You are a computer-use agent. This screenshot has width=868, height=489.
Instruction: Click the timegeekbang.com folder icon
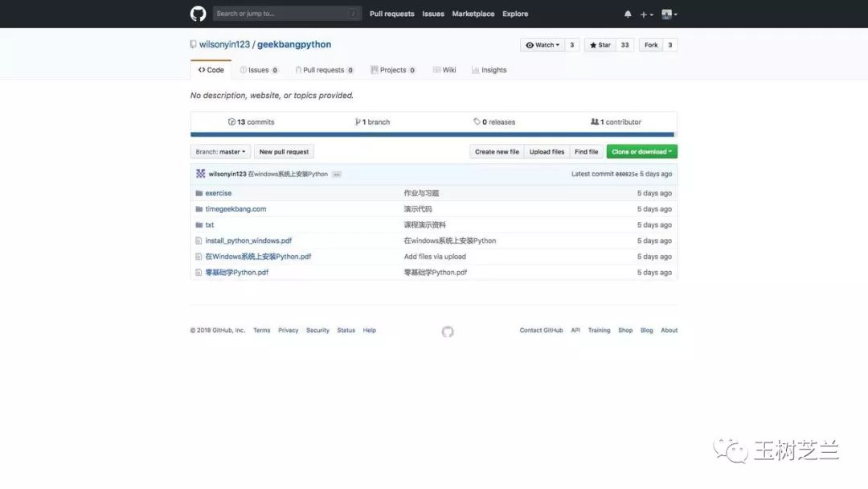pyautogui.click(x=199, y=209)
